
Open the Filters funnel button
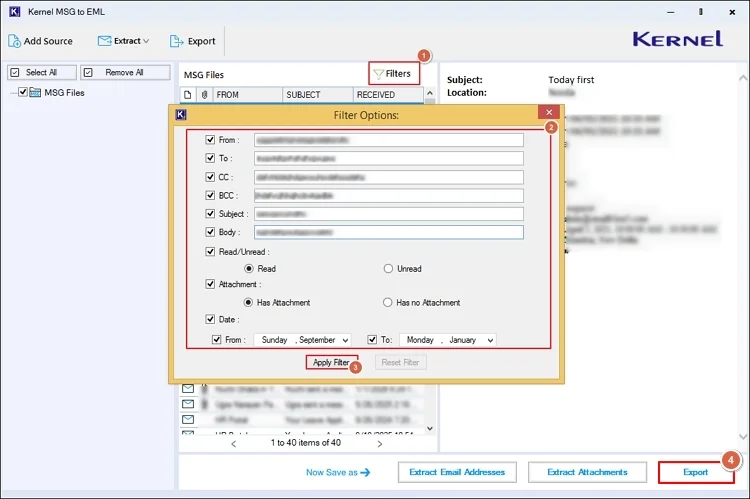(393, 74)
